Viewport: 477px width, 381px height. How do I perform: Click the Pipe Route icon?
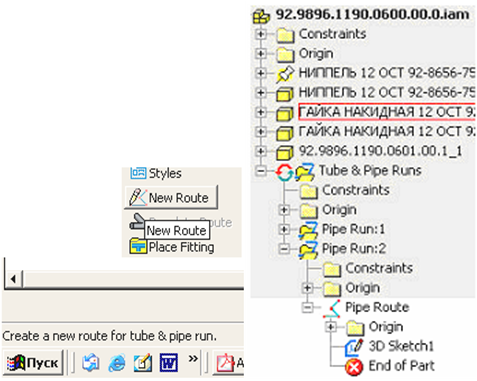click(x=332, y=309)
